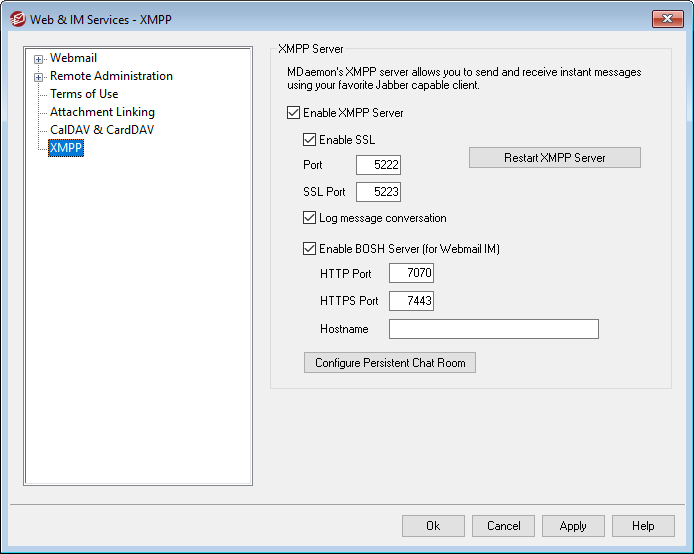Uncheck the Enable SSL checkbox
Image resolution: width=694 pixels, height=554 pixels.
[x=309, y=140]
